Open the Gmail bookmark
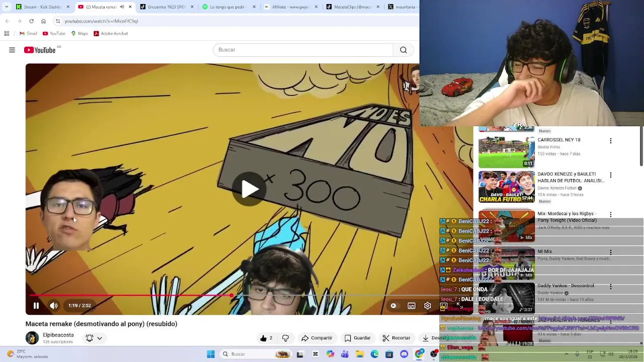Viewport: 644px width, 362px height. click(28, 33)
